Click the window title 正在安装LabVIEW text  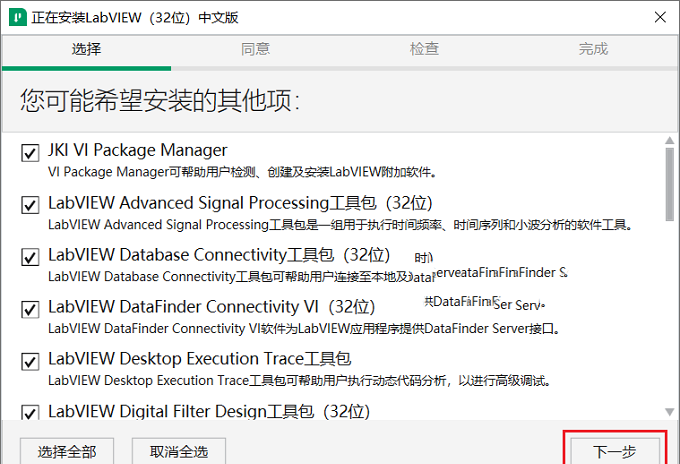point(135,18)
